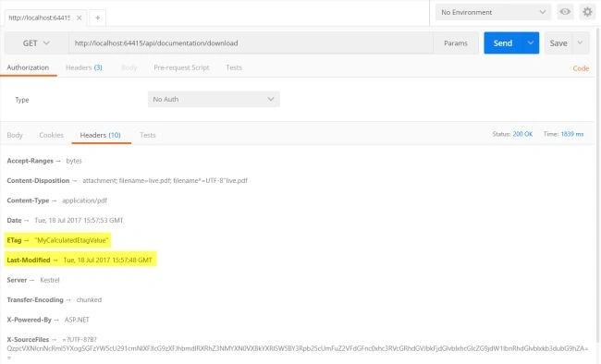The image size is (601, 364).
Task: Select the request Body tab
Action: (129, 67)
